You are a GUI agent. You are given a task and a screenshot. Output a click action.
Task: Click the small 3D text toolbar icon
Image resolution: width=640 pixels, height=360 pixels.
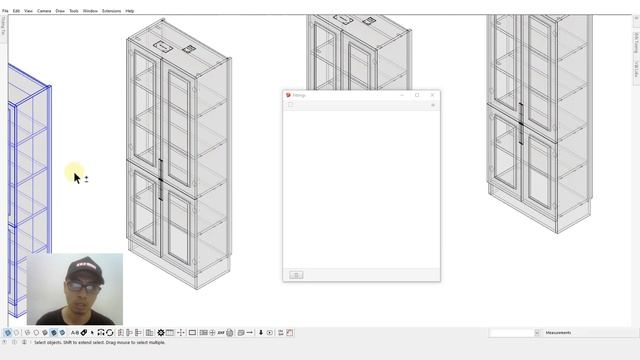(x=221, y=333)
